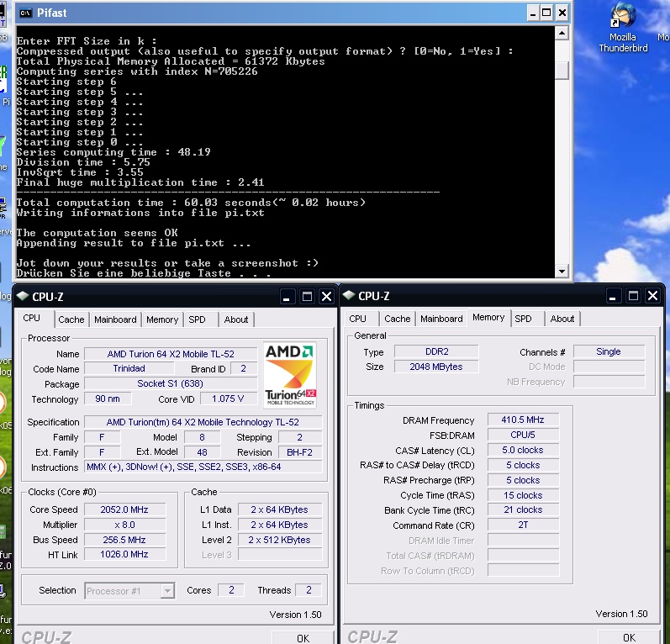Minimize the Pifast console window
The image size is (670, 644).
coord(532,13)
